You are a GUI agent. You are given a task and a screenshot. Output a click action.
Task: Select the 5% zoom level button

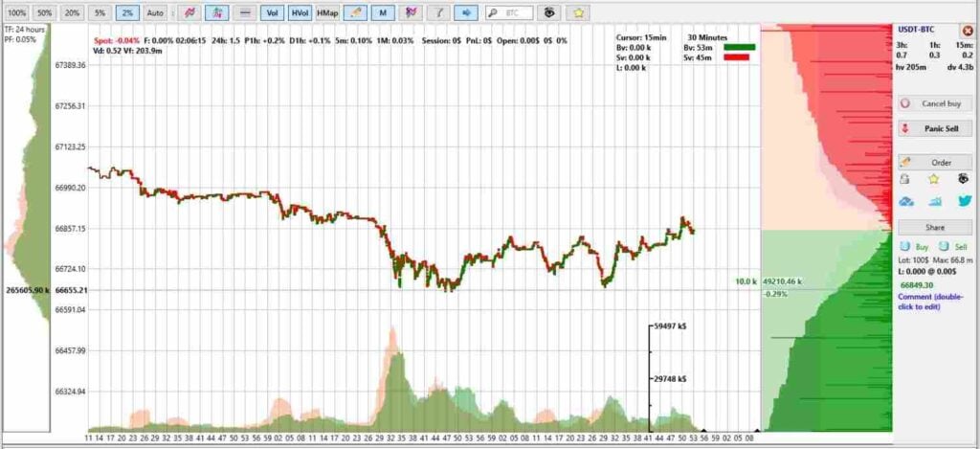[100, 12]
